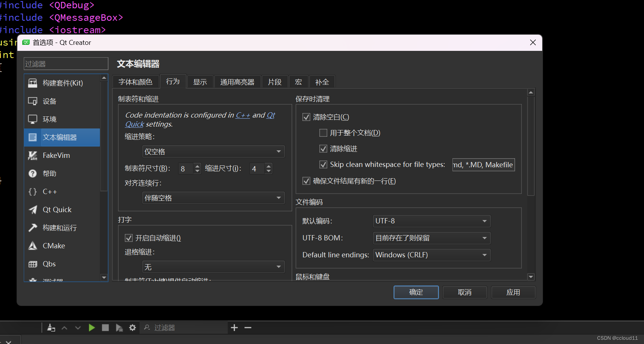Open the UTF-8 BOM dropdown
644x344 pixels.
tap(432, 238)
